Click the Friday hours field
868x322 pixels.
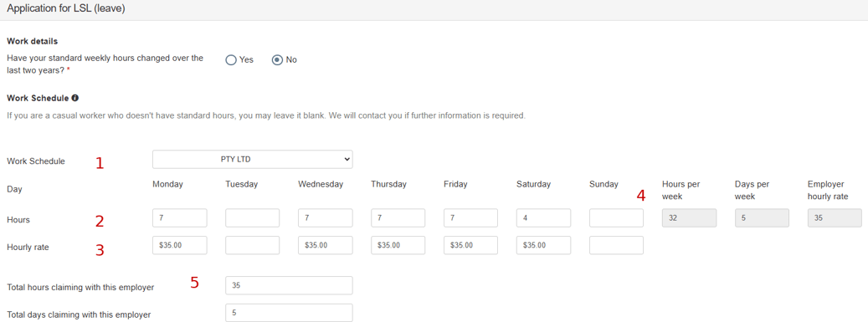(471, 218)
